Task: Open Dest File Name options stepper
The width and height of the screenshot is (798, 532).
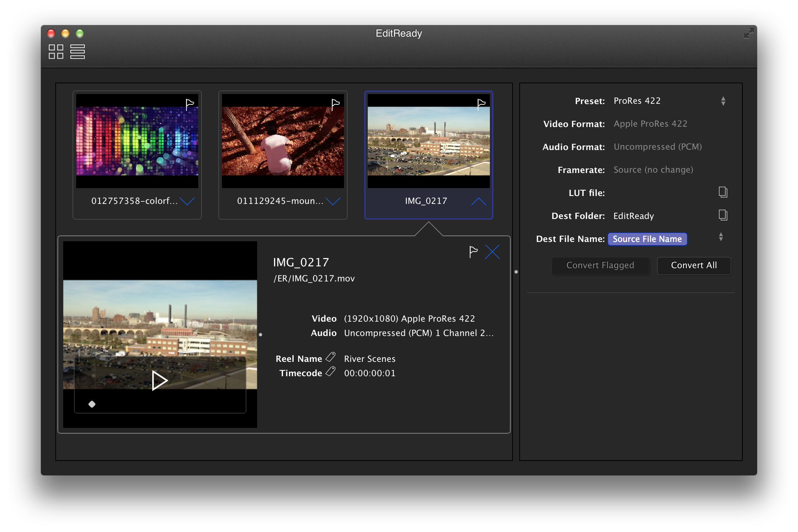Action: 721,237
